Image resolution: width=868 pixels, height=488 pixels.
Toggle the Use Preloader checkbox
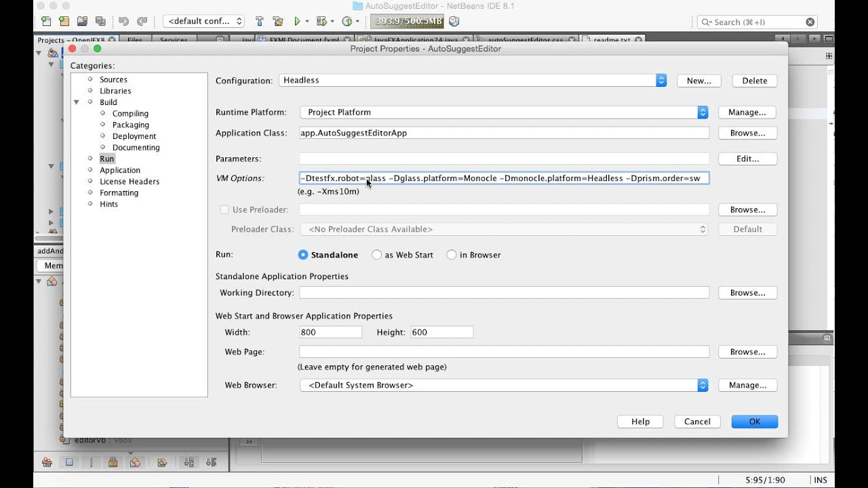[224, 209]
